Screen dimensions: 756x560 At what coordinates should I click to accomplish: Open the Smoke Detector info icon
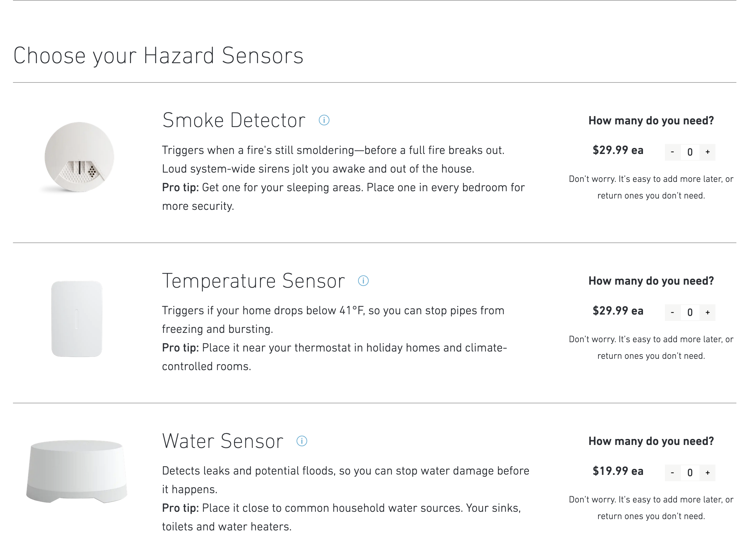point(324,120)
